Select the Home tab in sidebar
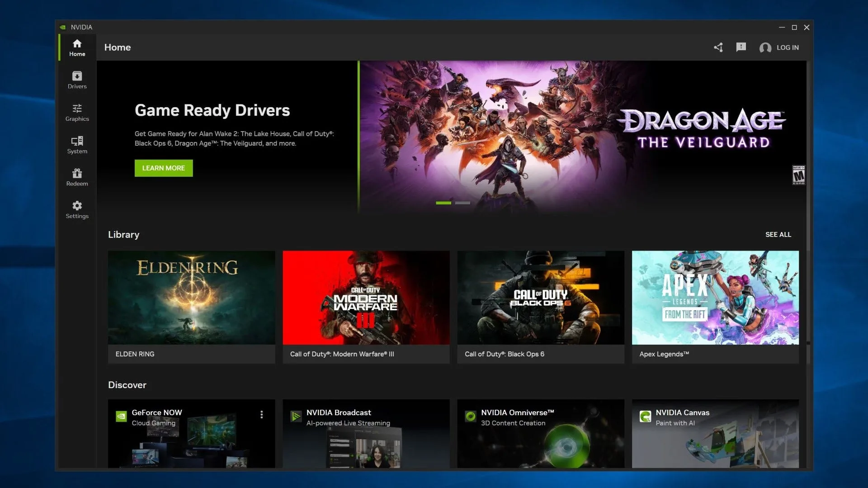 coord(77,47)
